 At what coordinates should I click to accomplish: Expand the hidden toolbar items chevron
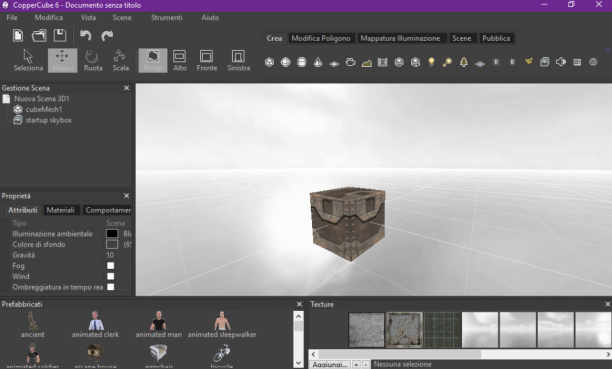(608, 50)
